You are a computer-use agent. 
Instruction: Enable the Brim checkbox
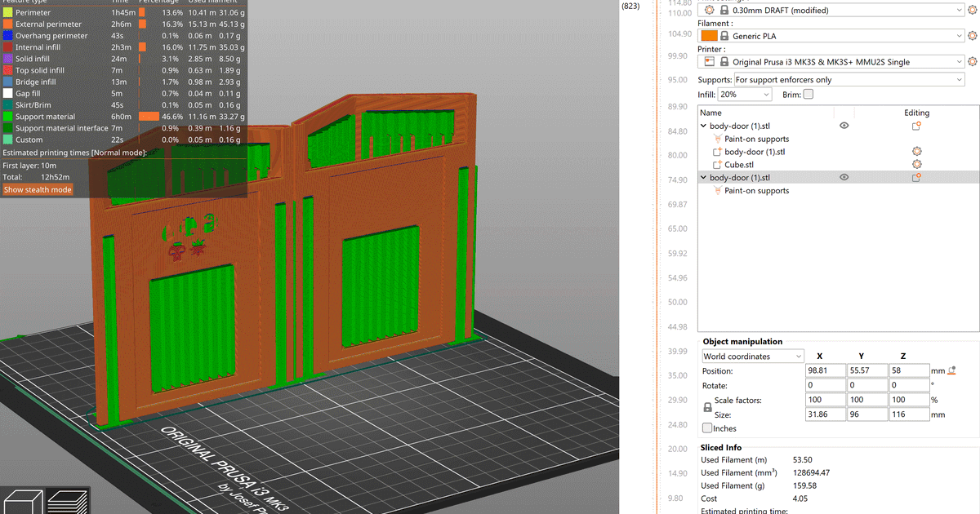808,95
